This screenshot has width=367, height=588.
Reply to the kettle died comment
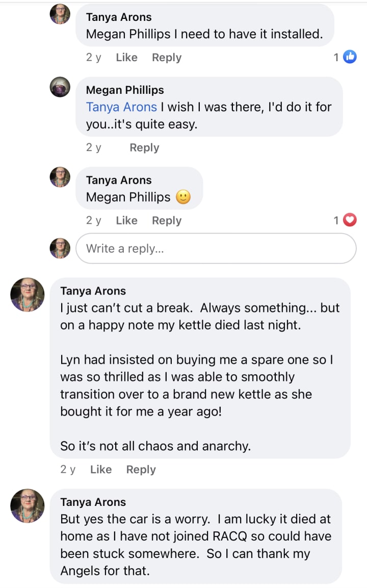click(x=141, y=470)
